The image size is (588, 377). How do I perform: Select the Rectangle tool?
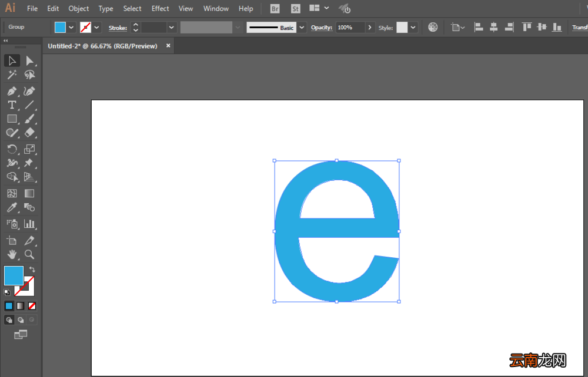click(x=12, y=119)
